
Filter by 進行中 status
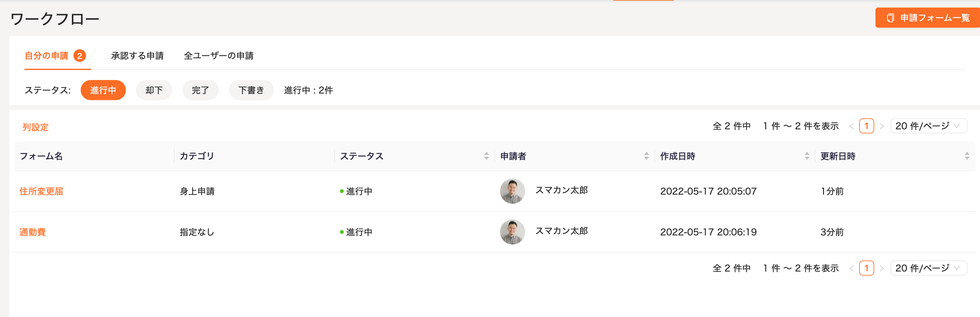pyautogui.click(x=103, y=90)
